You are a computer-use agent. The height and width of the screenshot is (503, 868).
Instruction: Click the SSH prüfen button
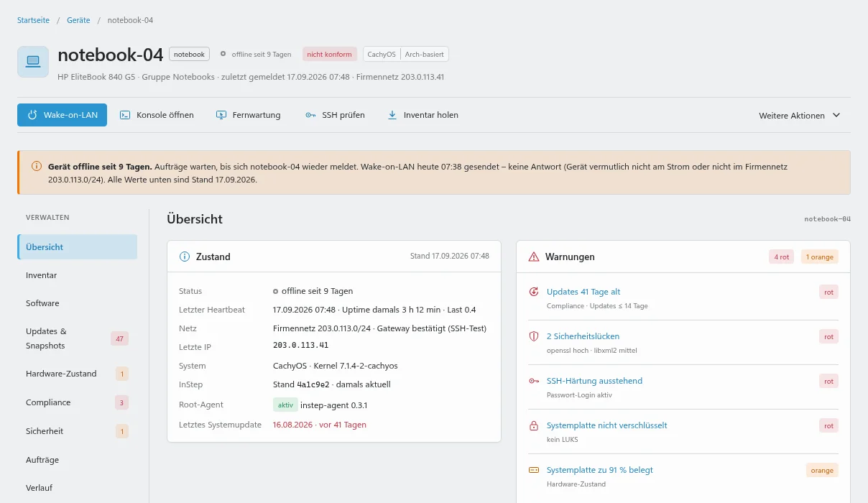click(335, 115)
